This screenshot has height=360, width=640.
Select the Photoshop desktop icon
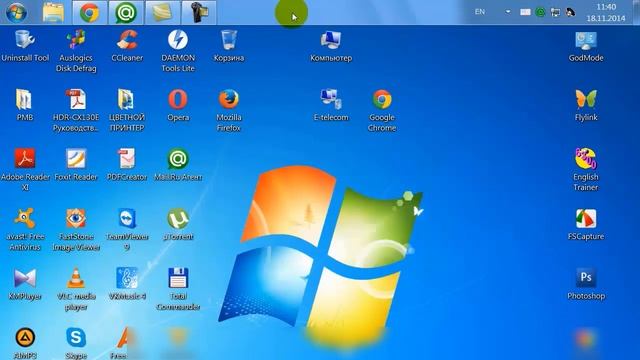coord(586,284)
